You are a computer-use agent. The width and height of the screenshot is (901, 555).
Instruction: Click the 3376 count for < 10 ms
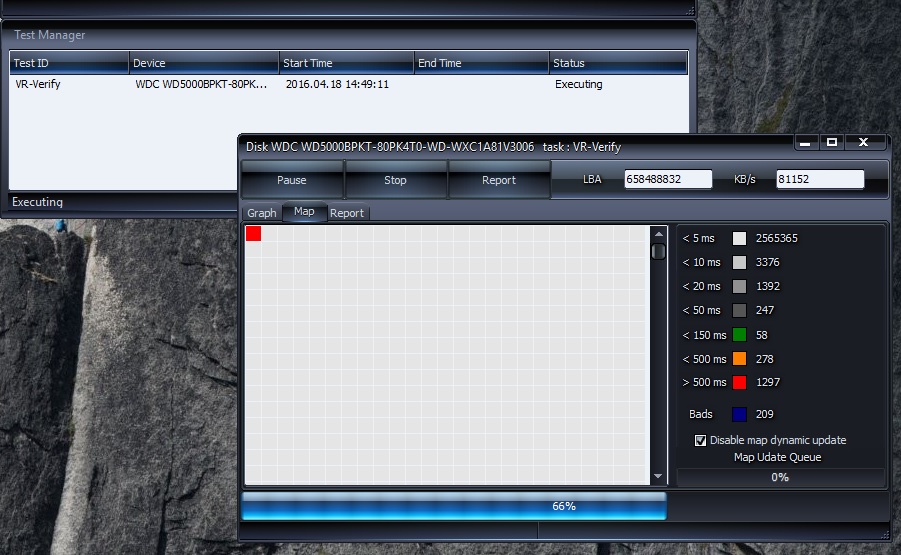point(767,263)
